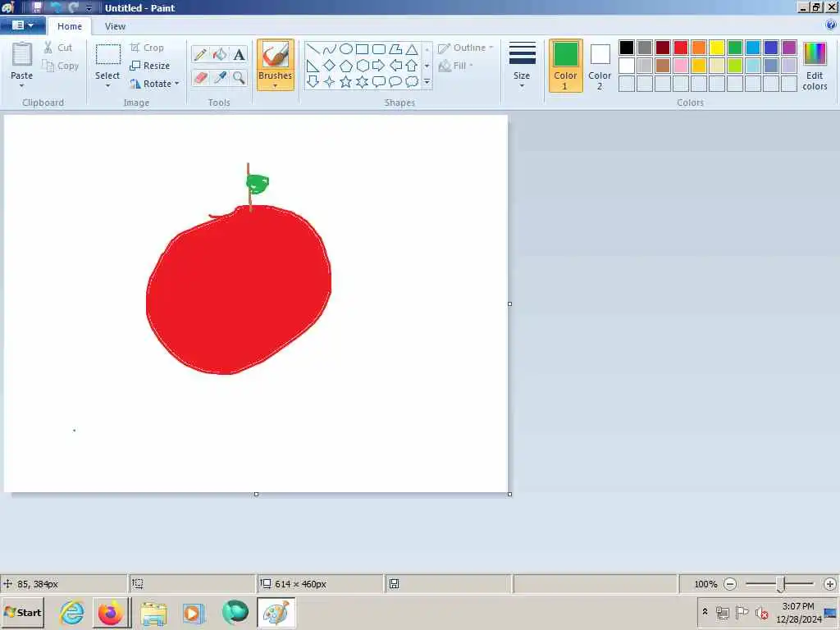Open the Paint file menu button
The height and width of the screenshot is (630, 840).
(23, 25)
